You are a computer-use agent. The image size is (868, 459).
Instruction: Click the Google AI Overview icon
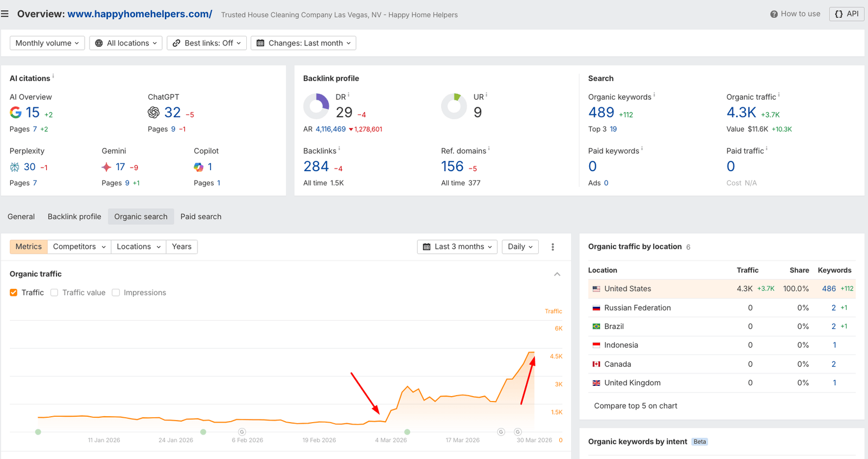click(16, 112)
